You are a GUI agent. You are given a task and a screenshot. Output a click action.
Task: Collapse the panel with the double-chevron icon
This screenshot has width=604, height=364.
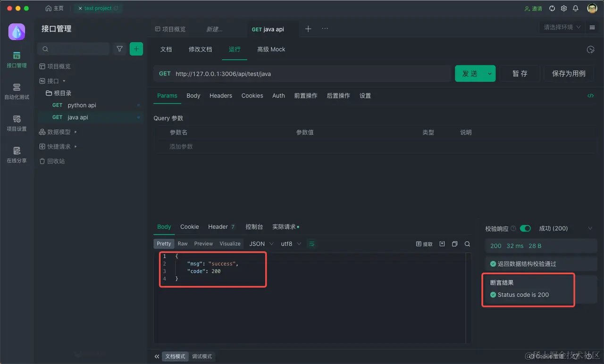157,356
